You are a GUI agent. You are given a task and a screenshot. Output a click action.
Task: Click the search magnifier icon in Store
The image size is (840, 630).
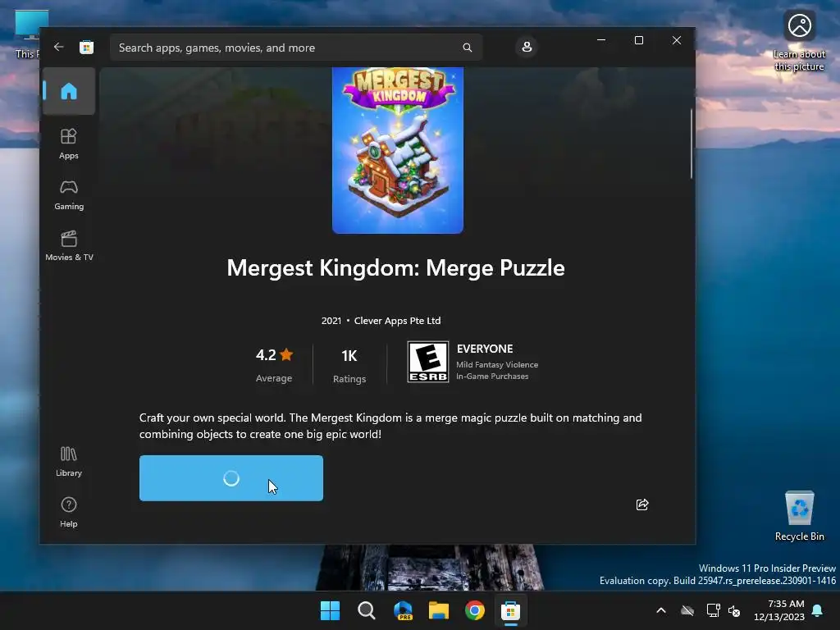pos(467,48)
